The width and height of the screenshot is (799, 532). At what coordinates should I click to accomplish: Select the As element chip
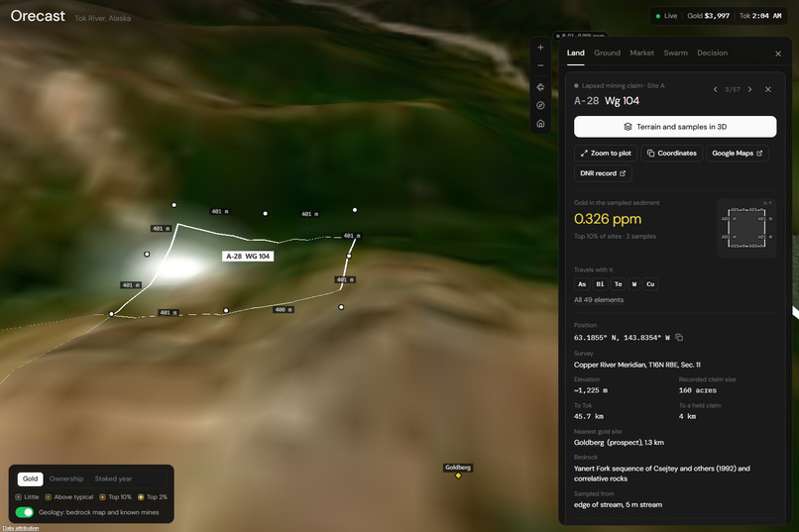(x=582, y=284)
